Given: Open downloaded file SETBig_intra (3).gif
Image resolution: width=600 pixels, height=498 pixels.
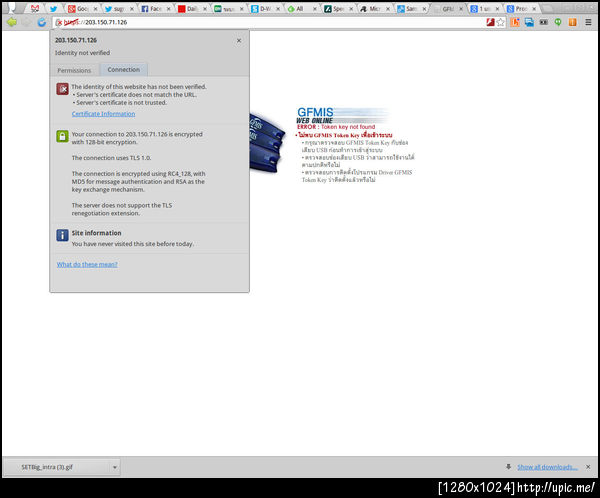Looking at the screenshot, I should 57,467.
